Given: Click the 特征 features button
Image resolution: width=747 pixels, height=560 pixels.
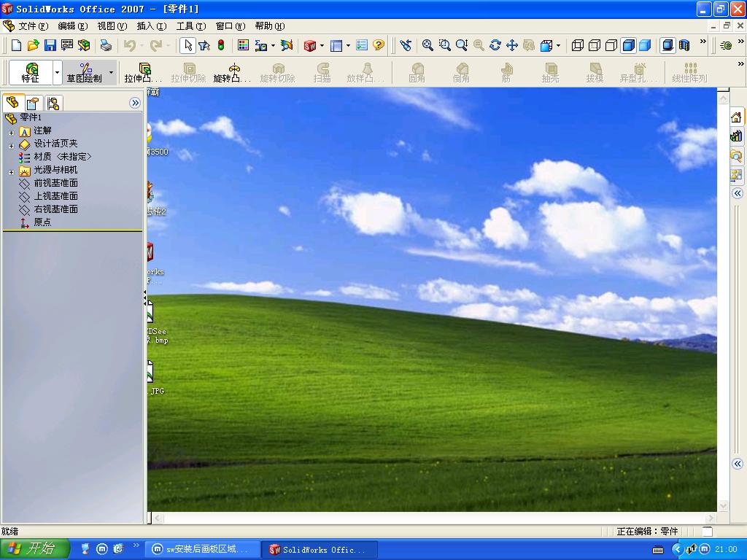Looking at the screenshot, I should point(31,73).
